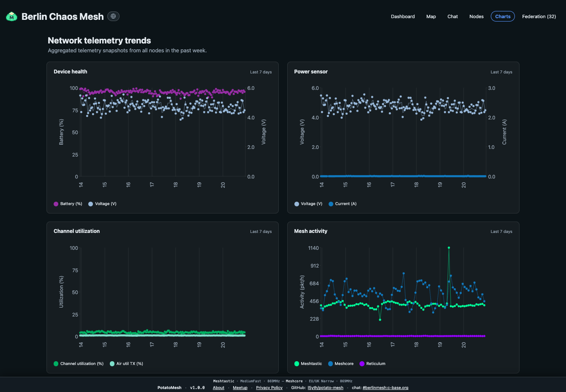Hide Current (A) series in Power sensor
This screenshot has width=566, height=392.
343,204
